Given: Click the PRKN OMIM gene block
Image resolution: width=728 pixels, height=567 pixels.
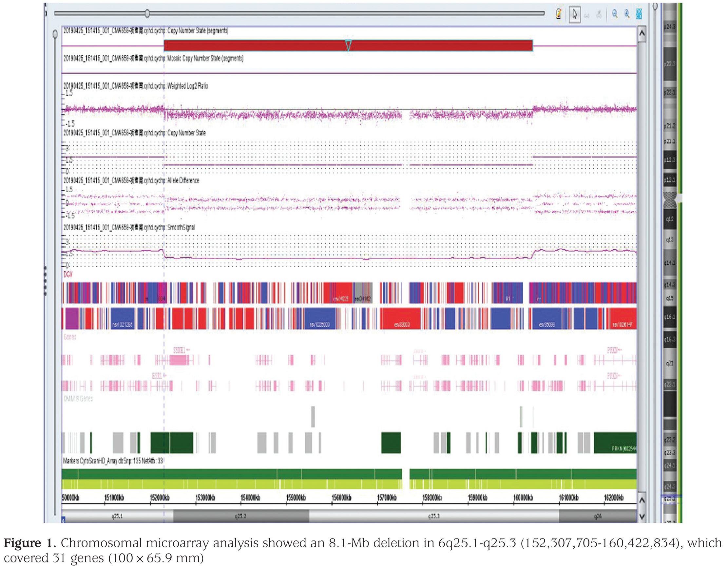Looking at the screenshot, I should 615,443.
